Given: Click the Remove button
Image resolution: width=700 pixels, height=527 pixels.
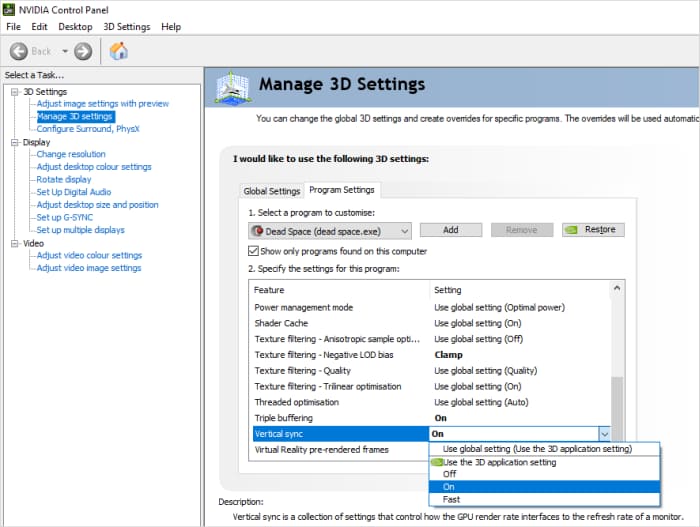Looking at the screenshot, I should coord(521,230).
